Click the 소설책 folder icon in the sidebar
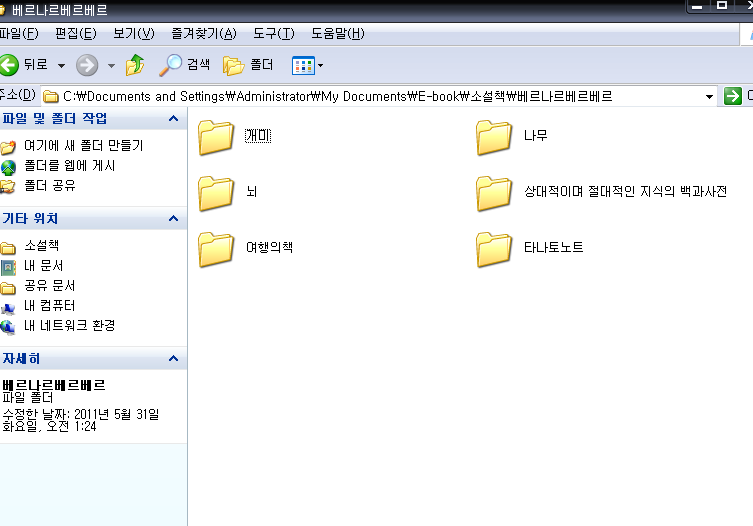The image size is (753, 526). coord(8,247)
